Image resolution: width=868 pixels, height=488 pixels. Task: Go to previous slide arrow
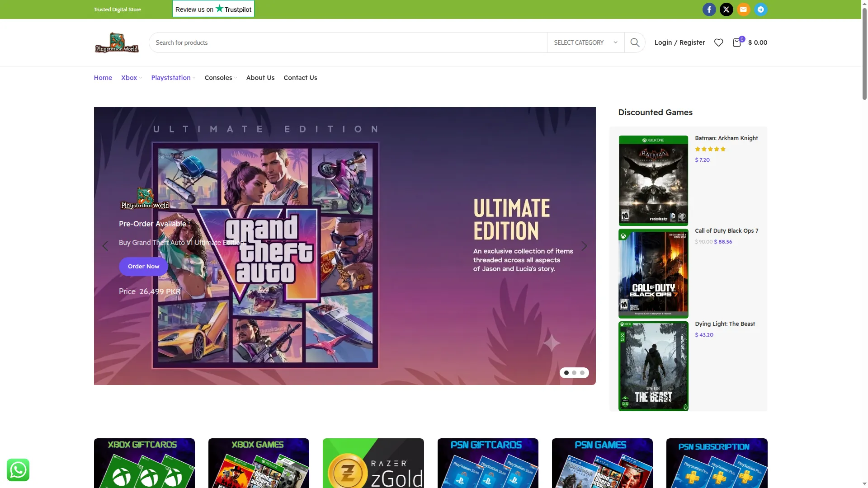(105, 246)
